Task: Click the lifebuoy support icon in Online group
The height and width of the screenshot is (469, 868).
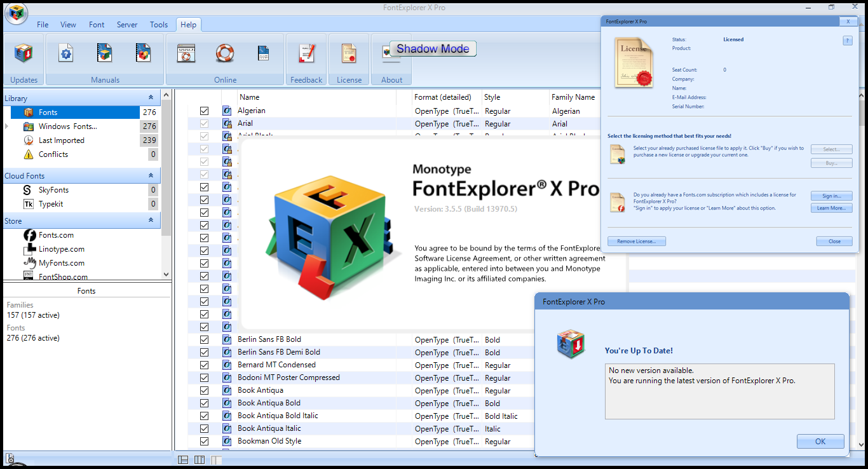Action: coord(225,53)
